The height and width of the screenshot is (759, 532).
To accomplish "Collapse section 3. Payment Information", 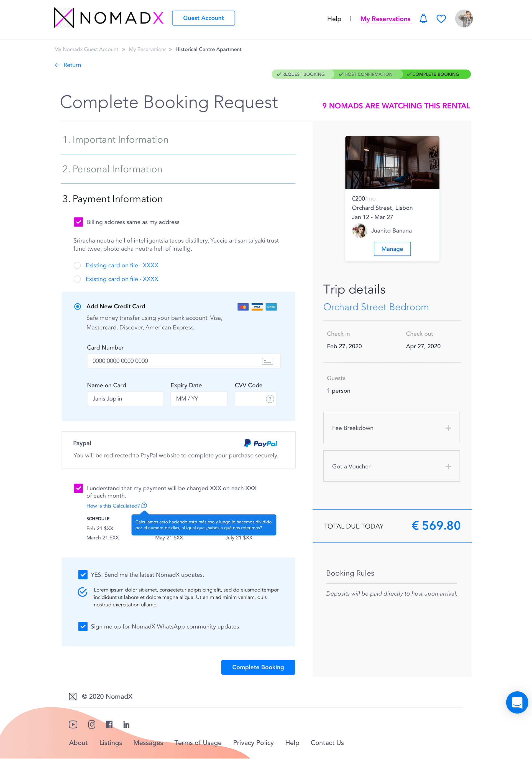I will click(x=112, y=199).
